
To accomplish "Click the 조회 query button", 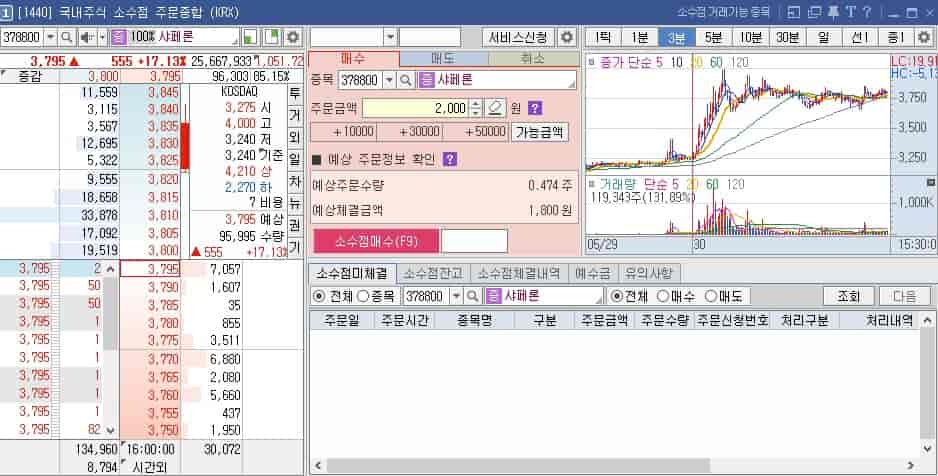I will click(x=848, y=296).
